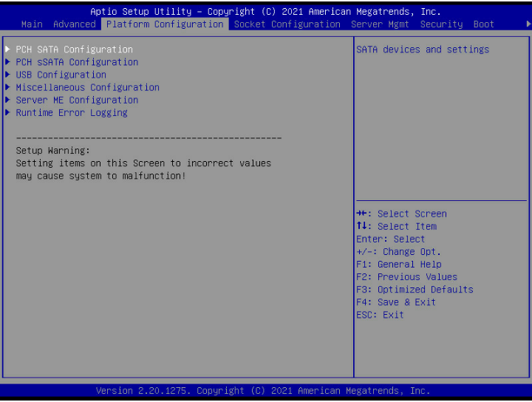Screen dimensions: 532x402
Task: Open the PCH sSATA Configuration submenu
Action: tap(77, 62)
